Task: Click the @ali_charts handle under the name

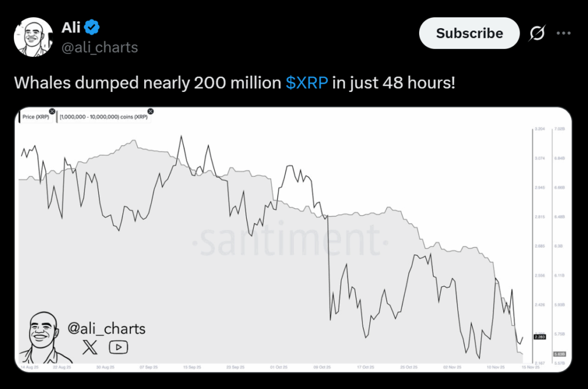Action: pos(99,47)
